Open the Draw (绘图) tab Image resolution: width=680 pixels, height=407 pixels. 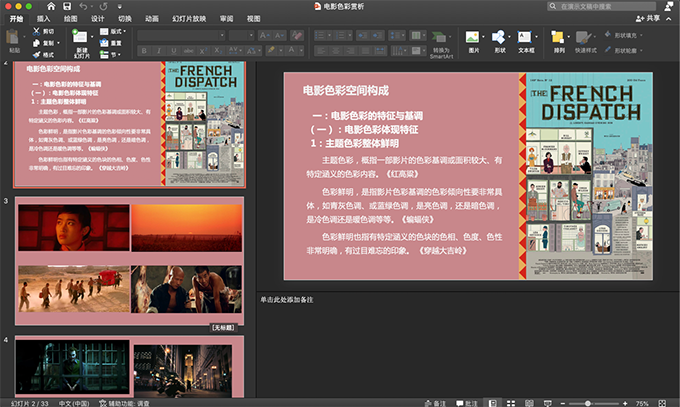(x=70, y=19)
